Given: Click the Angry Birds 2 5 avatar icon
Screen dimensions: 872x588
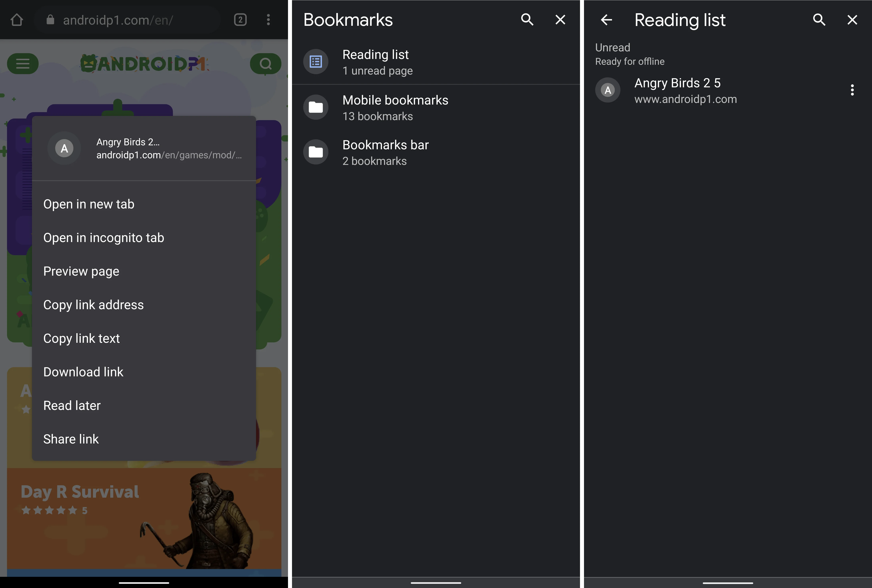Looking at the screenshot, I should [x=607, y=90].
